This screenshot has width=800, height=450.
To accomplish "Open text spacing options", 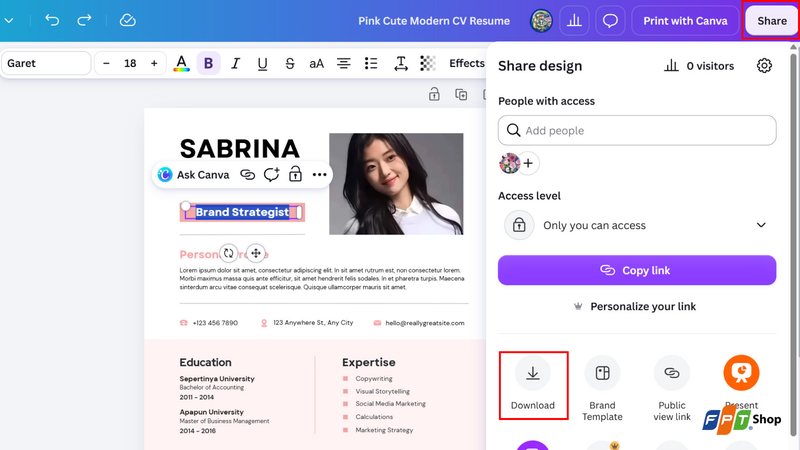I will (401, 63).
